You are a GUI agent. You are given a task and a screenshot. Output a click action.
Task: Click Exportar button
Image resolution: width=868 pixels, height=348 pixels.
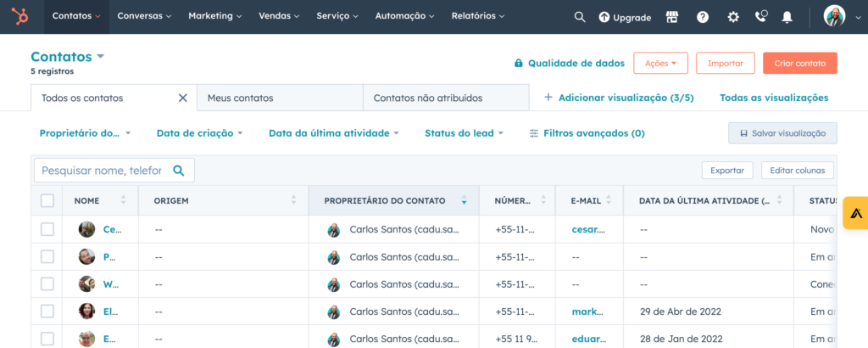click(727, 170)
